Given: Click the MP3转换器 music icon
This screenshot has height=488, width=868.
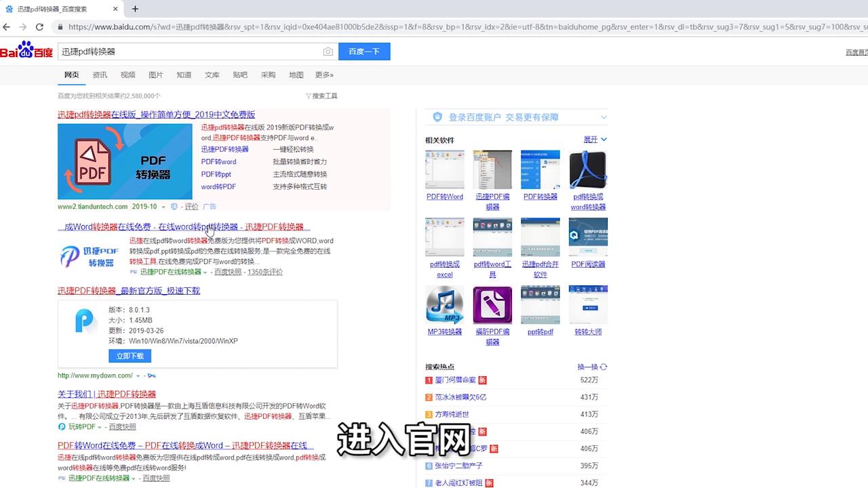Looking at the screenshot, I should coord(445,305).
